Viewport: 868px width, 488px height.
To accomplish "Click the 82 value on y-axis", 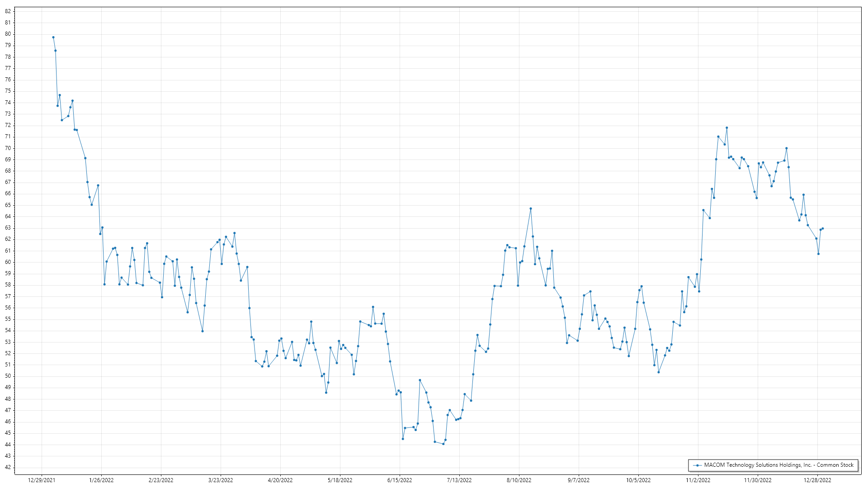I will (8, 11).
